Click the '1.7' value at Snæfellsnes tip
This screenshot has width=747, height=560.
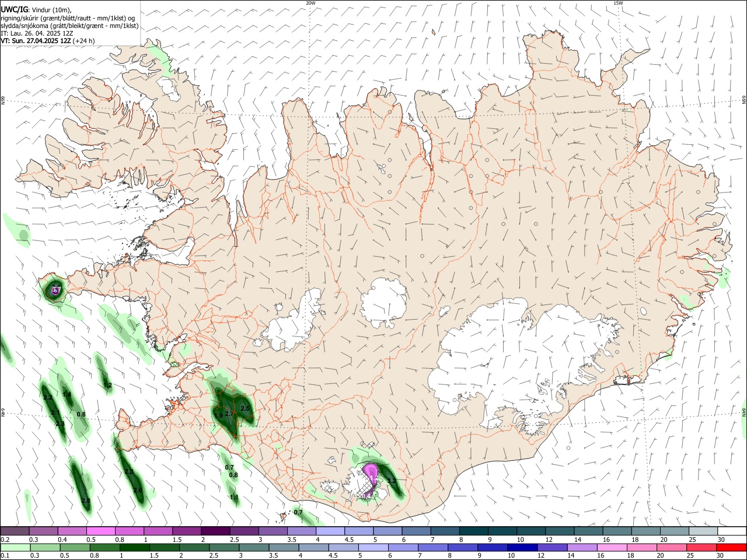(56, 289)
